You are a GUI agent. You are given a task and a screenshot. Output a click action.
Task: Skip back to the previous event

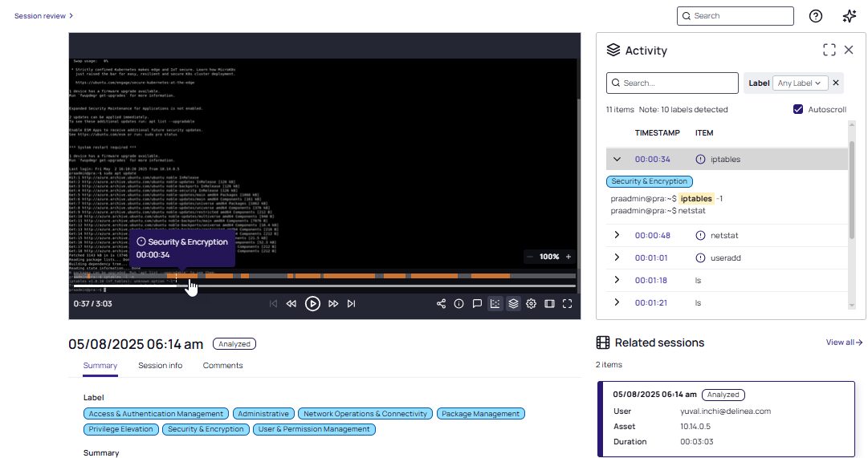coord(273,304)
